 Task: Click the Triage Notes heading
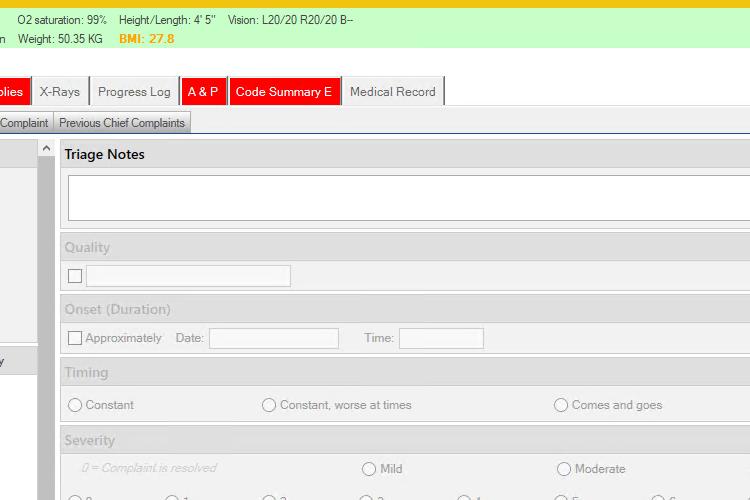pyautogui.click(x=104, y=154)
